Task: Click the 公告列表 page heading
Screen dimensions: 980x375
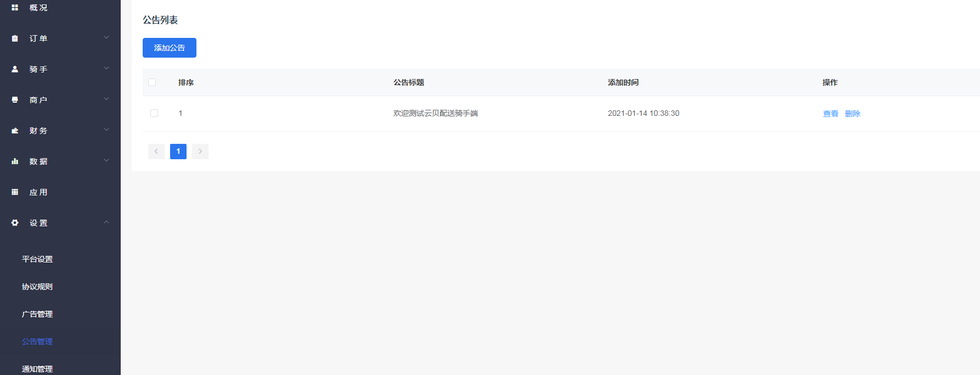Action: (x=160, y=20)
